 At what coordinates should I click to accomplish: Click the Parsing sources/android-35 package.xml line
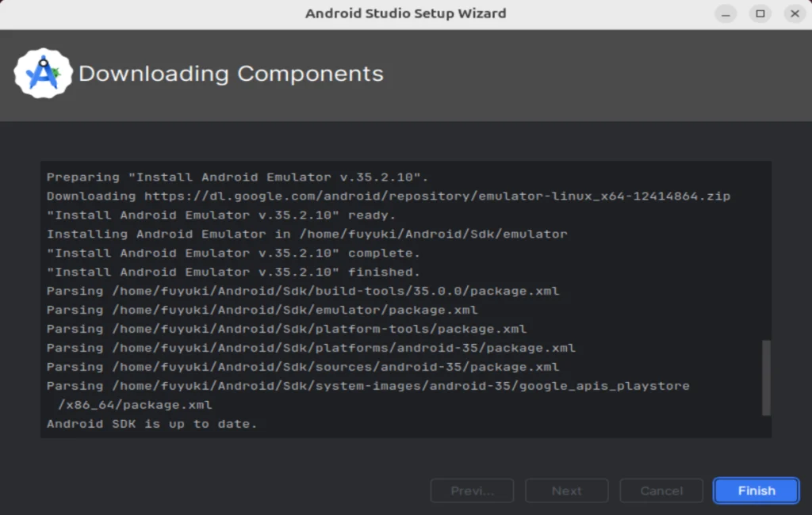point(303,367)
